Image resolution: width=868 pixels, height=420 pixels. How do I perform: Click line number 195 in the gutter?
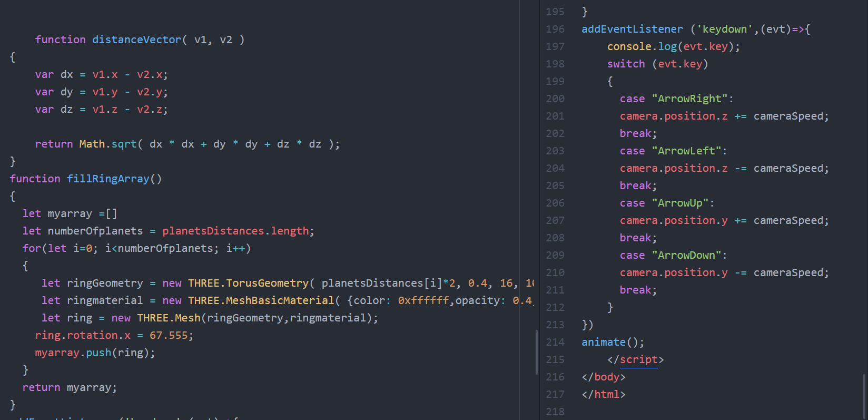[555, 12]
